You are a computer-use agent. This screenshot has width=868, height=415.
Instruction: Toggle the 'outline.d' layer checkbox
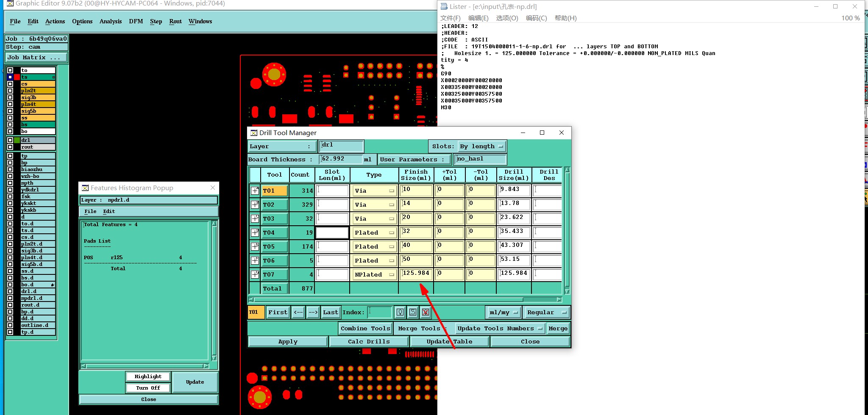tap(10, 325)
